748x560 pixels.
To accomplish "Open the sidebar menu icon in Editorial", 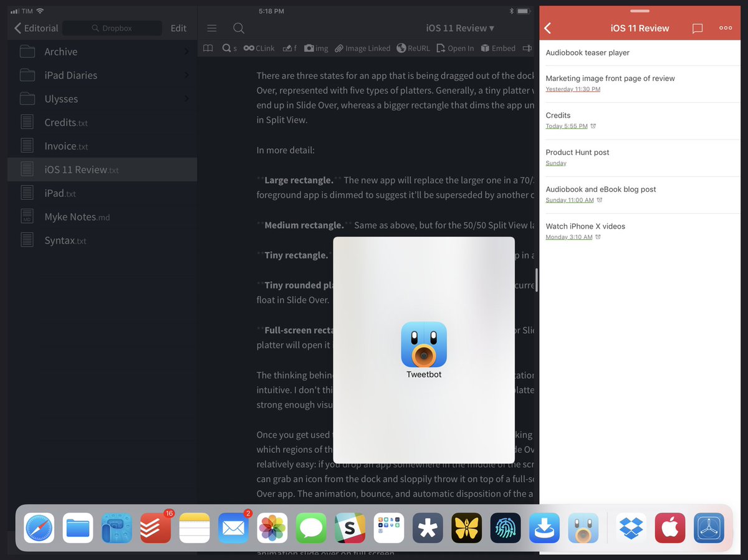I will (212, 28).
